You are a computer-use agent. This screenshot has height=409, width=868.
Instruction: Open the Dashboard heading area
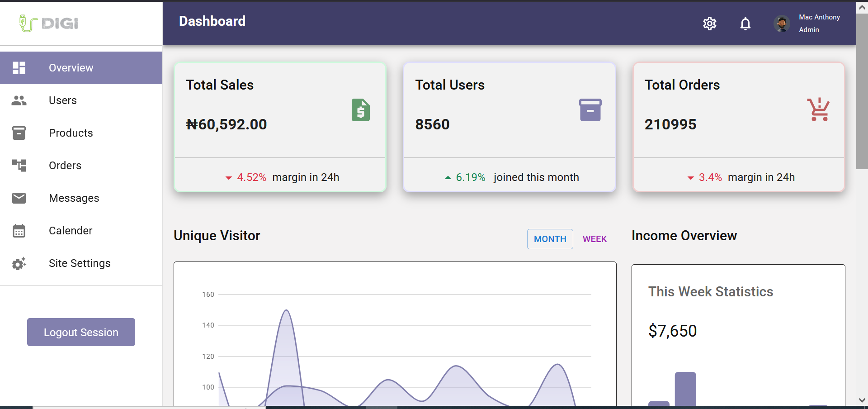click(212, 21)
